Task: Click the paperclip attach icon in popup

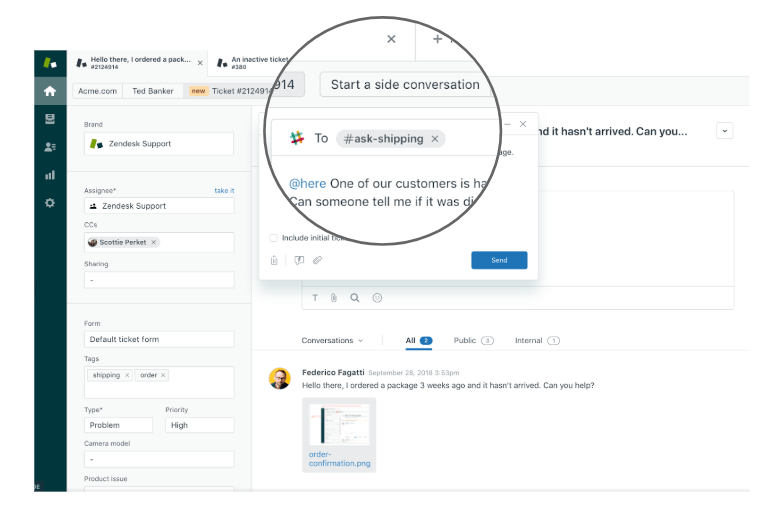Action: pos(318,260)
